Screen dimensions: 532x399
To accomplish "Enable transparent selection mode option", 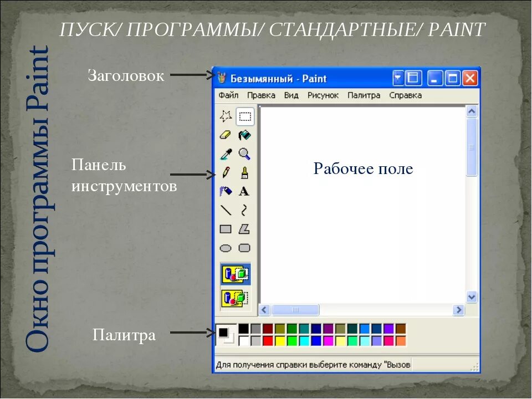I will point(236,298).
